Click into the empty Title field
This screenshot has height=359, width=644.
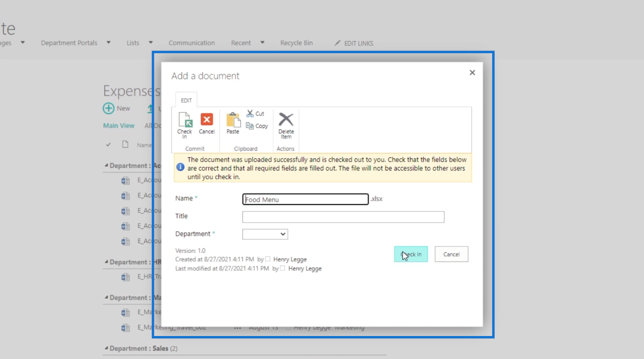pos(343,217)
